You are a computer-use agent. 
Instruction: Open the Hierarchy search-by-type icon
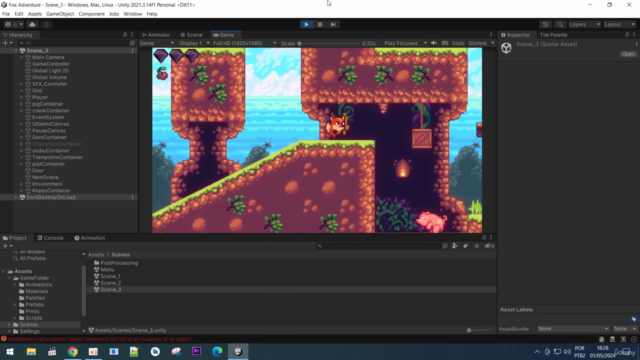[132, 43]
